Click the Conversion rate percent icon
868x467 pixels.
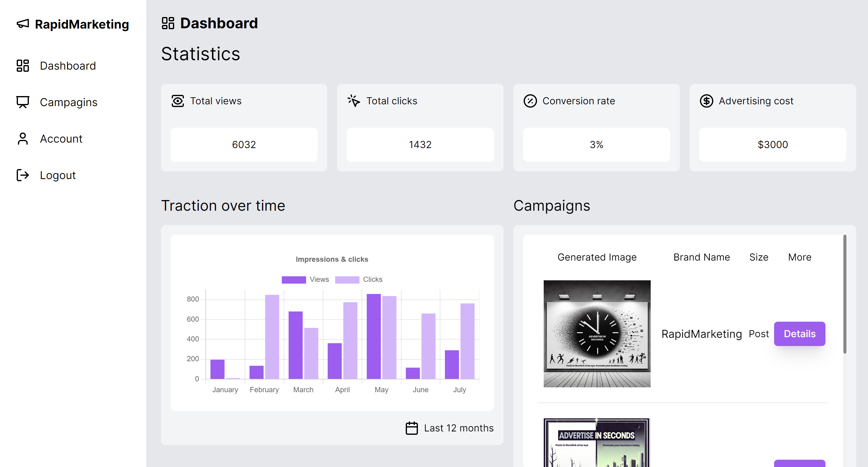tap(530, 101)
